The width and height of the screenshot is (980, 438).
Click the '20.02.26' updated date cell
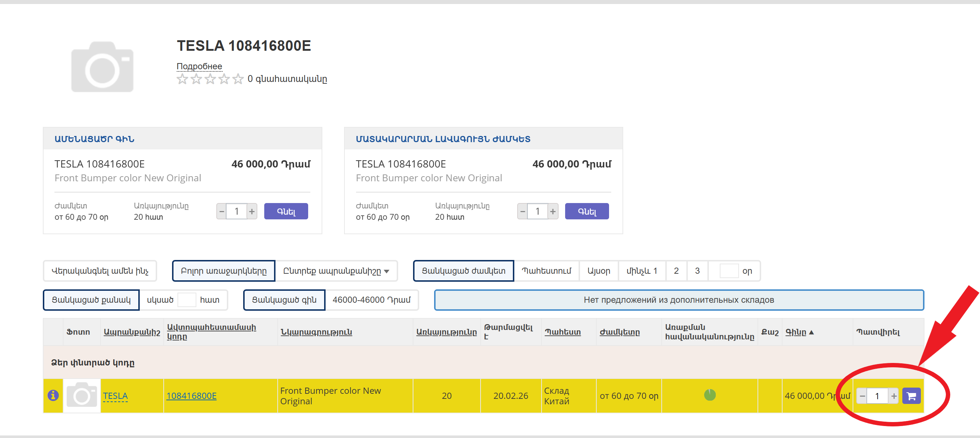pyautogui.click(x=511, y=396)
